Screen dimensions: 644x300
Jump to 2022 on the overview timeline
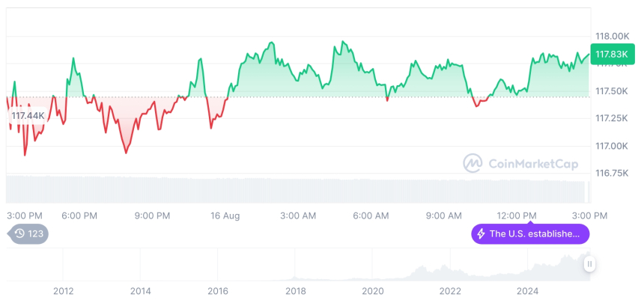coord(450,290)
